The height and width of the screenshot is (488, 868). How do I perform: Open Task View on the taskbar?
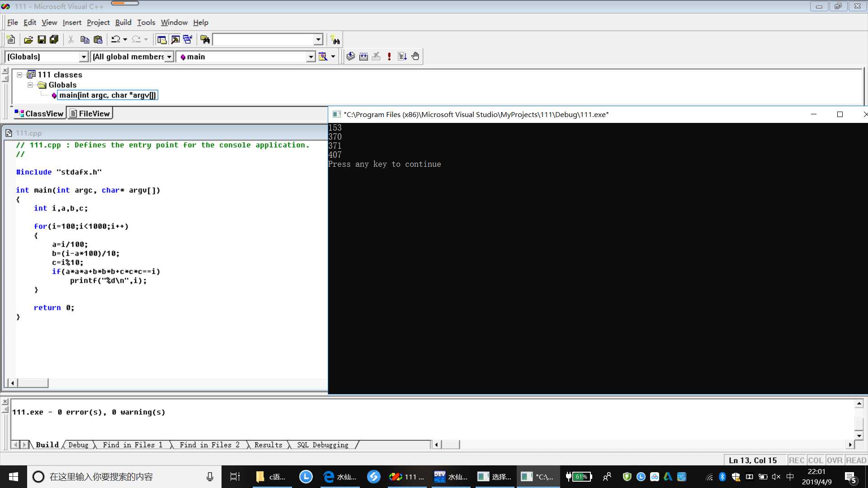[x=235, y=477]
